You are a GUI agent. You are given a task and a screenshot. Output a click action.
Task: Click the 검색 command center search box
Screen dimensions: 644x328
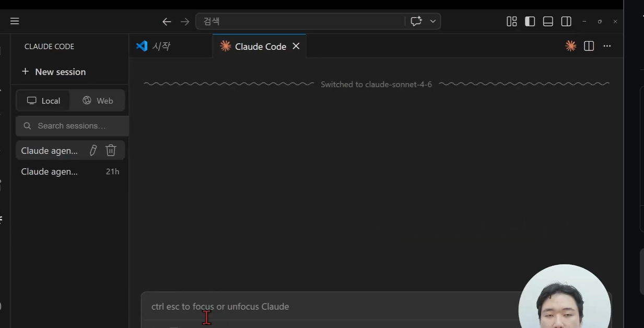(x=300, y=21)
